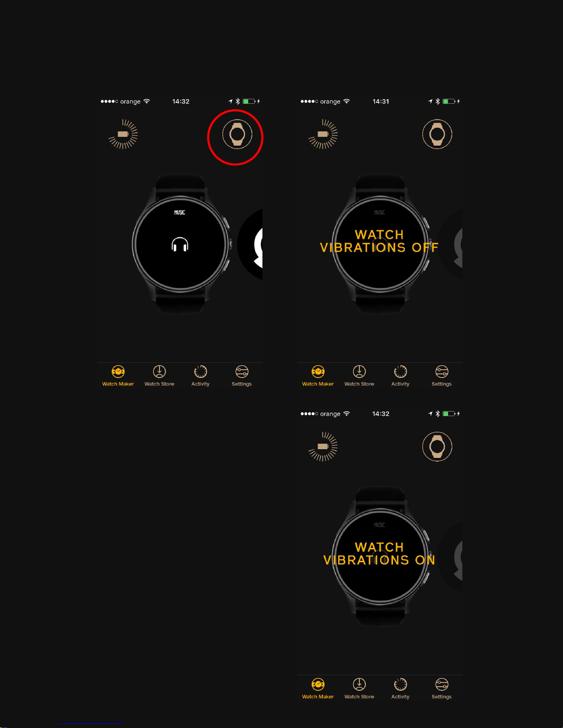Open Settings tab under the 'Vibrations Off' watch
This screenshot has height=728, width=563.
pos(442,376)
